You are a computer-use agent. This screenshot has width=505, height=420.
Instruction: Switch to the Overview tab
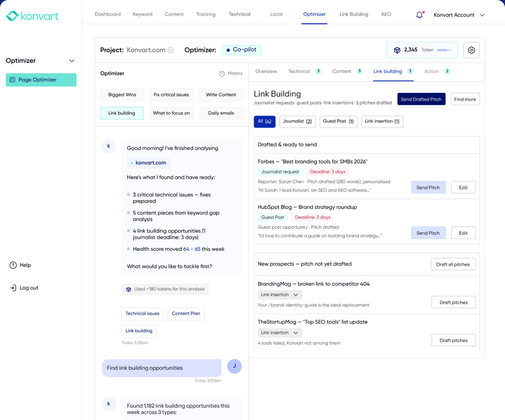[266, 72]
